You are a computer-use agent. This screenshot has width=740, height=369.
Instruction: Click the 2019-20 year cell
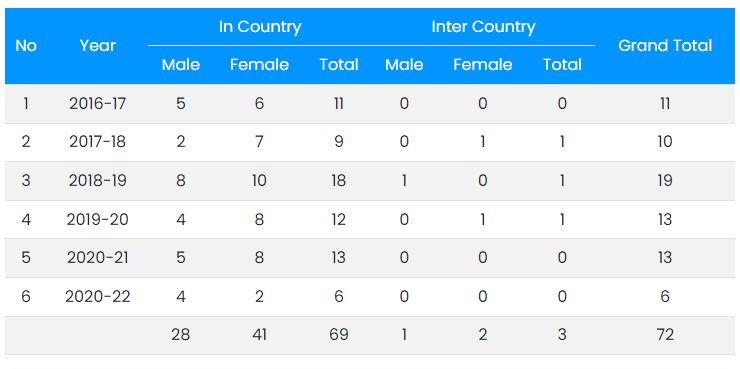(x=98, y=219)
